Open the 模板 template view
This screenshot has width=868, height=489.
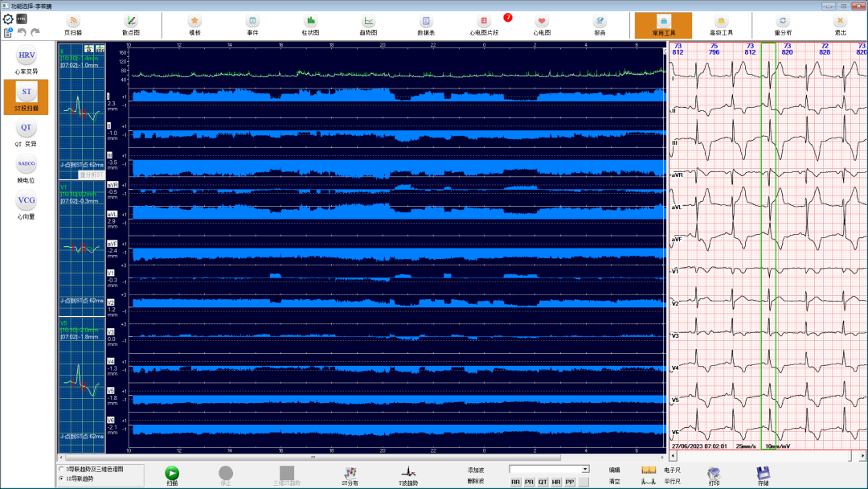pos(194,26)
